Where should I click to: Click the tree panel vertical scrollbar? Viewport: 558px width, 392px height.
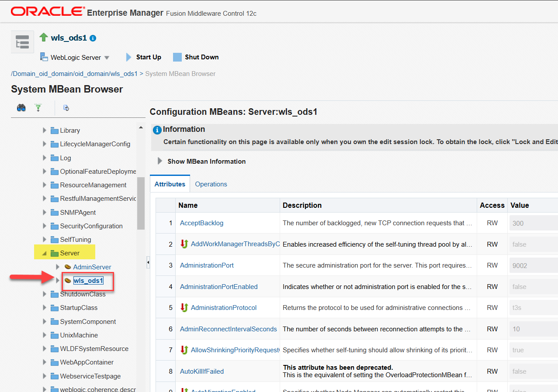pos(141,203)
